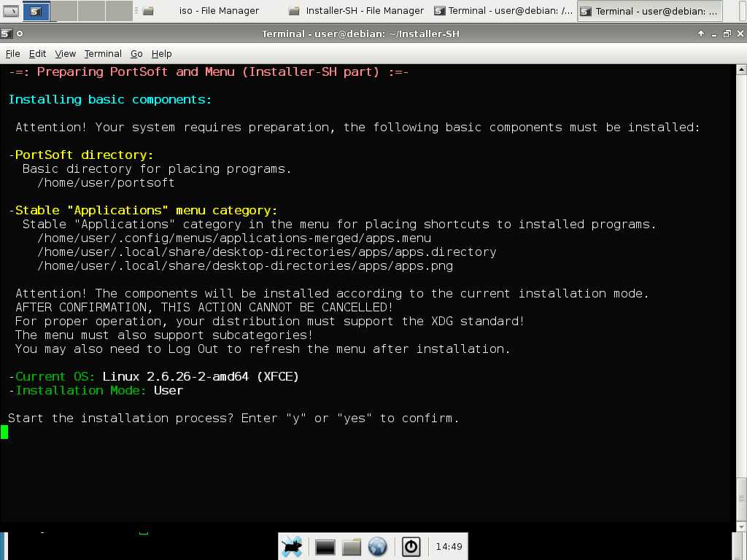The width and height of the screenshot is (747, 560).
Task: Click the terminal window title text
Action: click(360, 34)
